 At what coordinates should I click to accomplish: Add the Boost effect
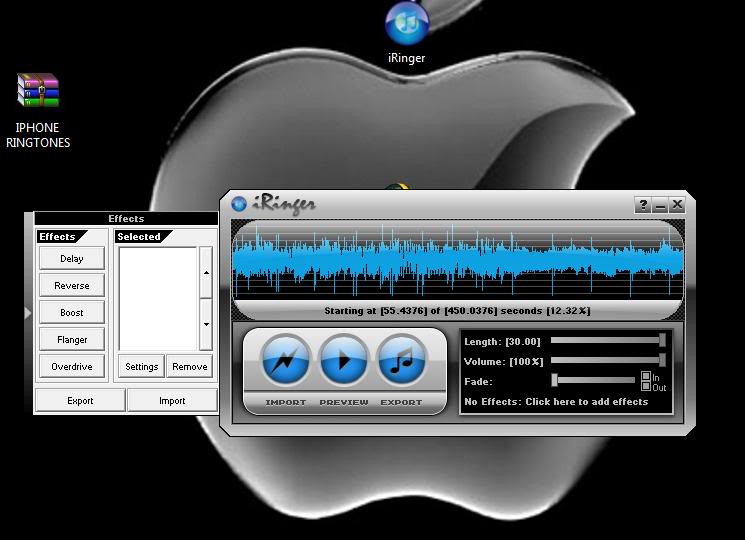pyautogui.click(x=72, y=313)
